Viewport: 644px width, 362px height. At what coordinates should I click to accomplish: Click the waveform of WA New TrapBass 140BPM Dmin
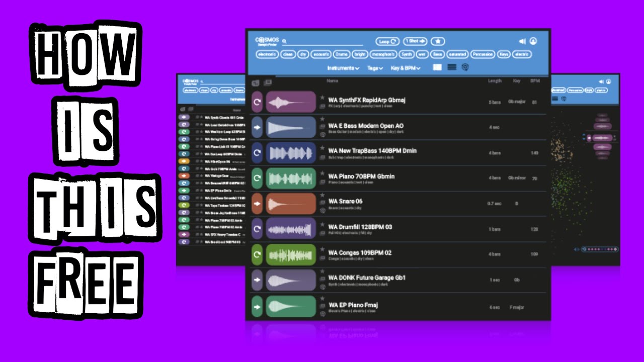291,153
